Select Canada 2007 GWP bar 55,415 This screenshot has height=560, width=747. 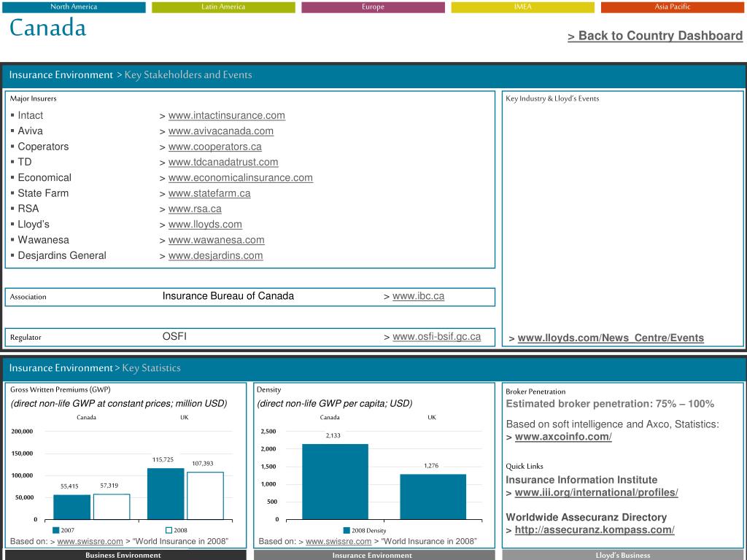point(72,507)
